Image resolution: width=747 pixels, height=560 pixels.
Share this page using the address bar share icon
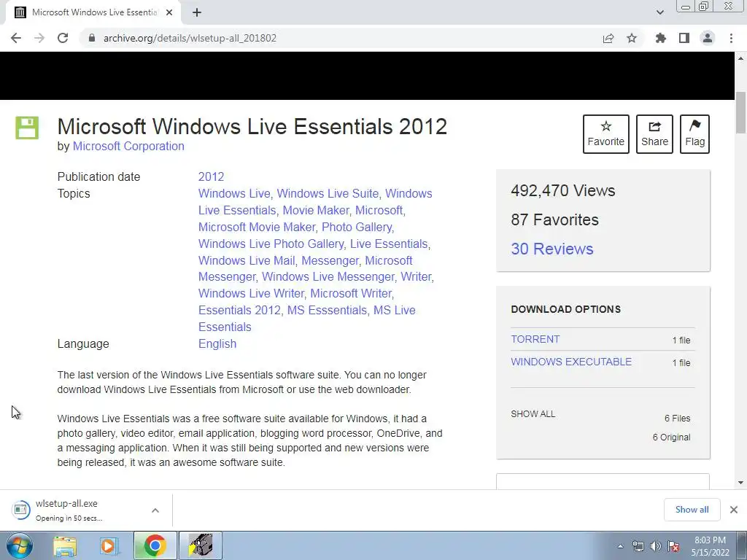click(x=608, y=38)
